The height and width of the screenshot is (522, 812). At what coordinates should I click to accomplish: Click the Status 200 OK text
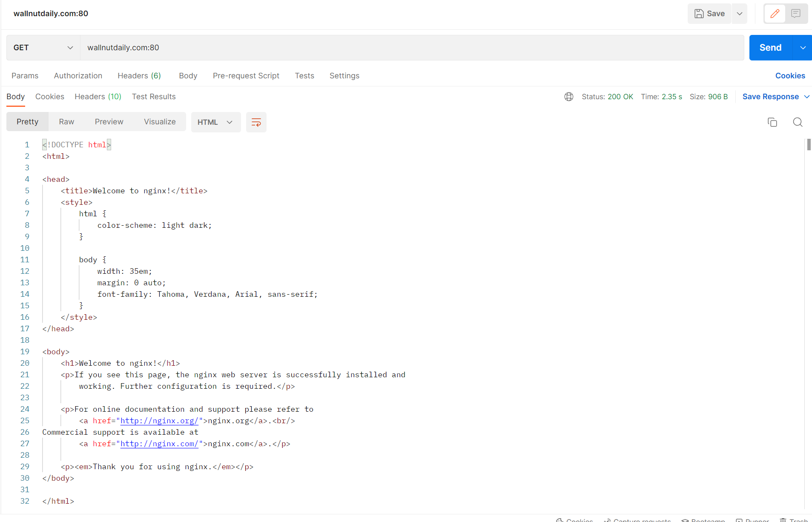607,97
